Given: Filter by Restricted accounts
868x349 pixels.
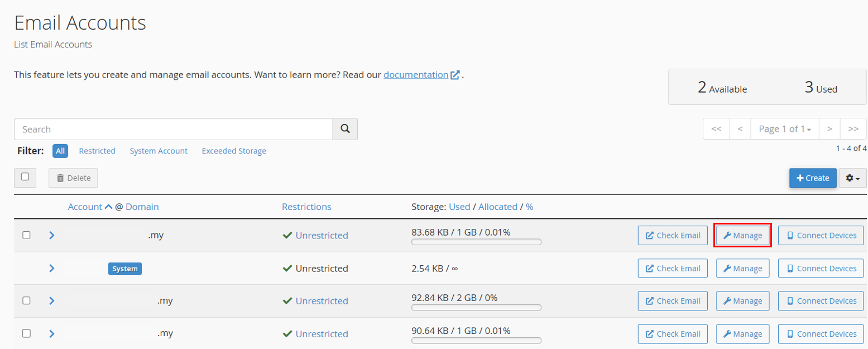Looking at the screenshot, I should pyautogui.click(x=97, y=151).
